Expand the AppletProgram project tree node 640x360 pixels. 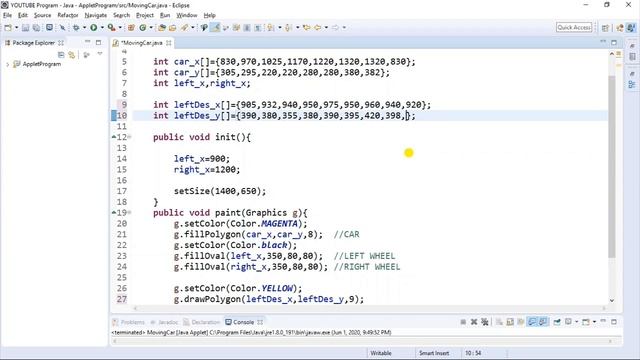pyautogui.click(x=7, y=64)
